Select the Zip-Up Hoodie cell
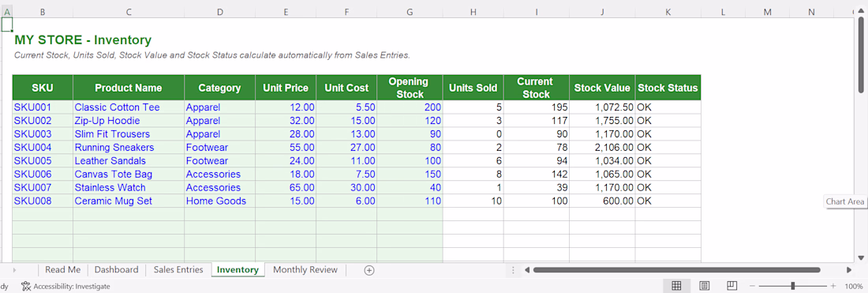The width and height of the screenshot is (868, 293). (x=129, y=121)
